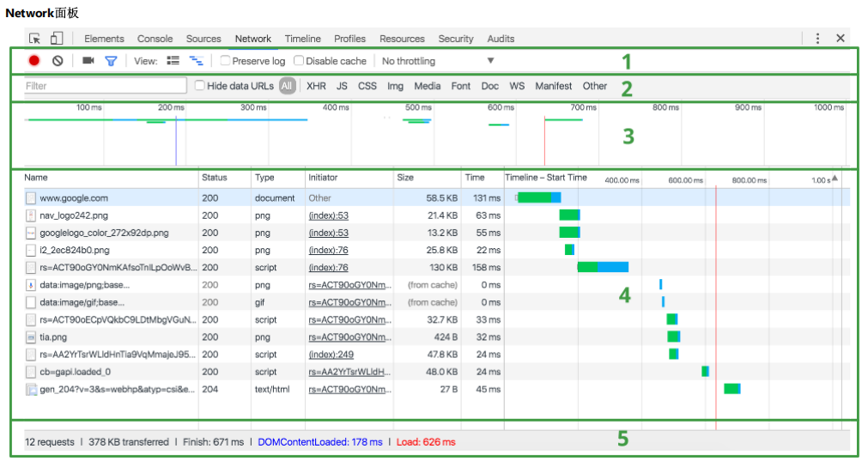Click icon beside data:image/png;base entry
The image size is (868, 461).
(x=31, y=285)
